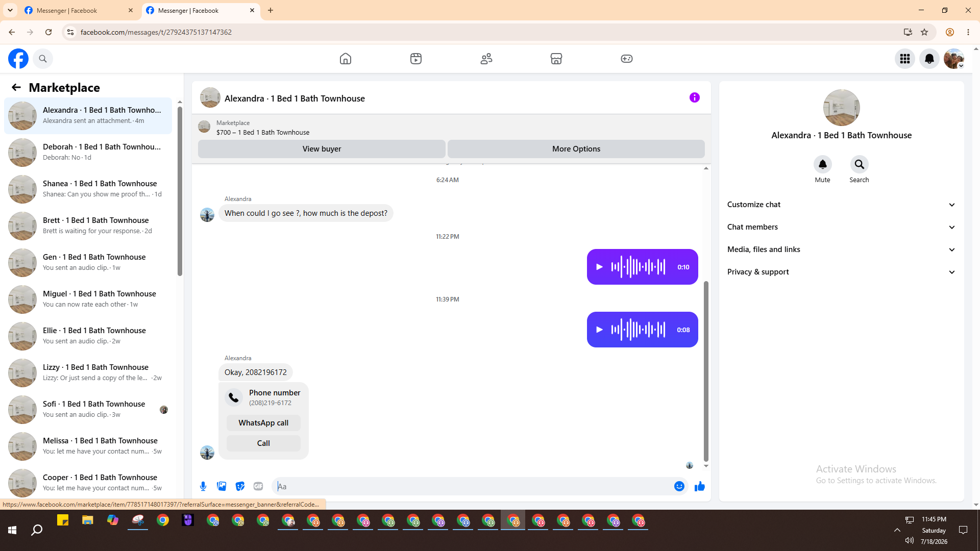This screenshot has height=551, width=980.
Task: Send a thumbs-up like
Action: click(x=700, y=486)
